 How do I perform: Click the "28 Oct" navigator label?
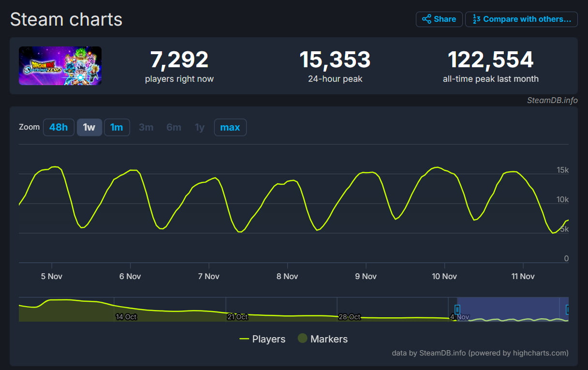(x=349, y=317)
